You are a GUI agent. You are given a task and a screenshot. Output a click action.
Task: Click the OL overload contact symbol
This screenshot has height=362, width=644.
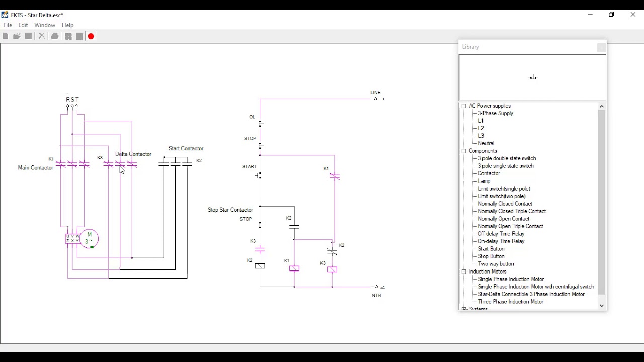pyautogui.click(x=261, y=124)
